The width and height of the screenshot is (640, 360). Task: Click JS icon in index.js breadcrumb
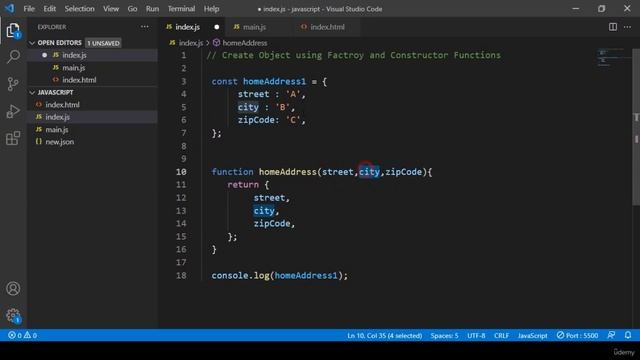click(173, 42)
